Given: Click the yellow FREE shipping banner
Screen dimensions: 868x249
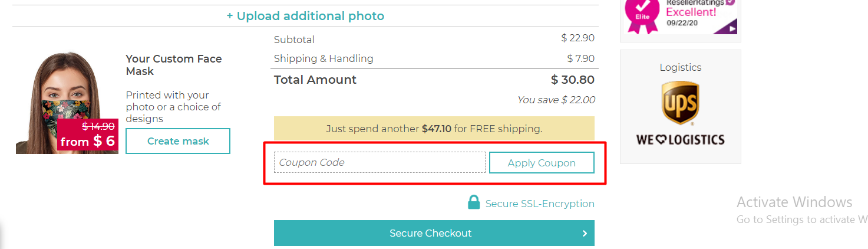Looking at the screenshot, I should pos(434,129).
